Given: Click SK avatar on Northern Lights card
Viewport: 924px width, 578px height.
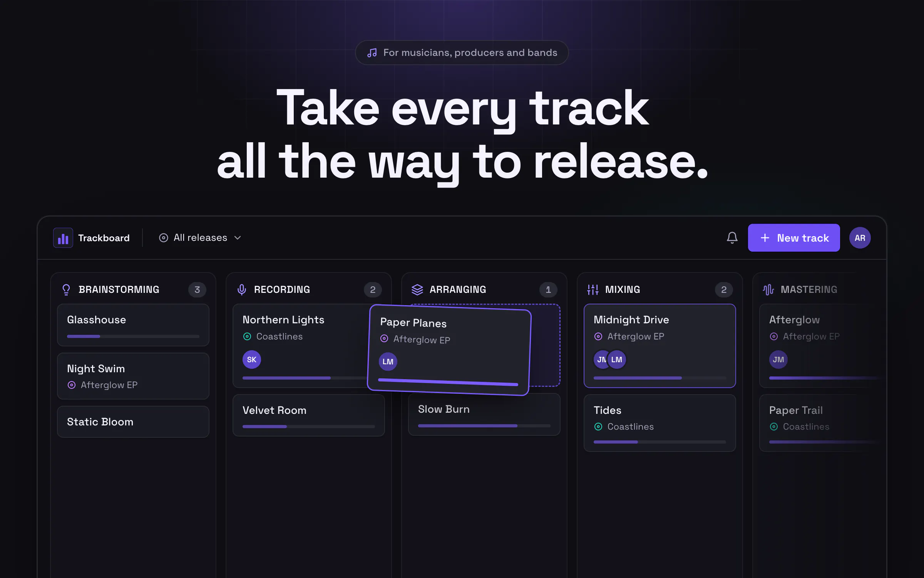Looking at the screenshot, I should tap(252, 360).
